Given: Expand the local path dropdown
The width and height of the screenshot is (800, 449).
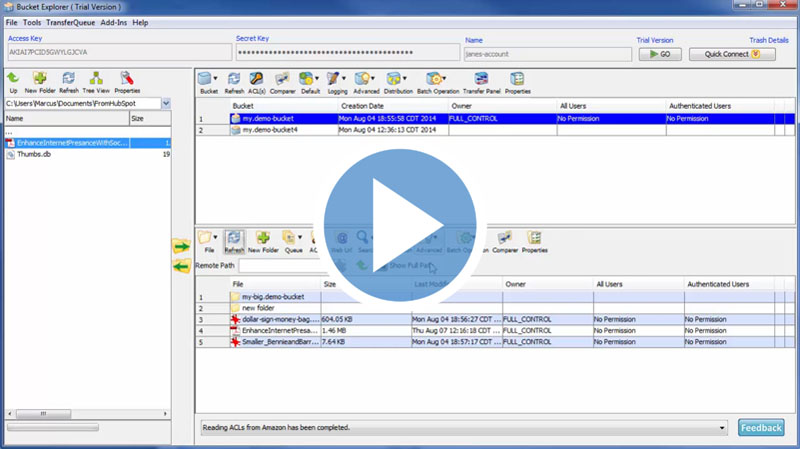Looking at the screenshot, I should [166, 103].
